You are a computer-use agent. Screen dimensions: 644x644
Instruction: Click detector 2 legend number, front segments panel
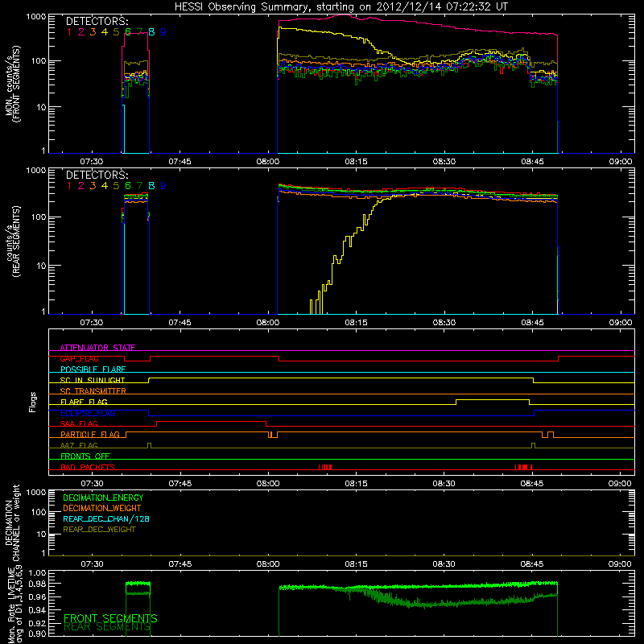click(81, 32)
